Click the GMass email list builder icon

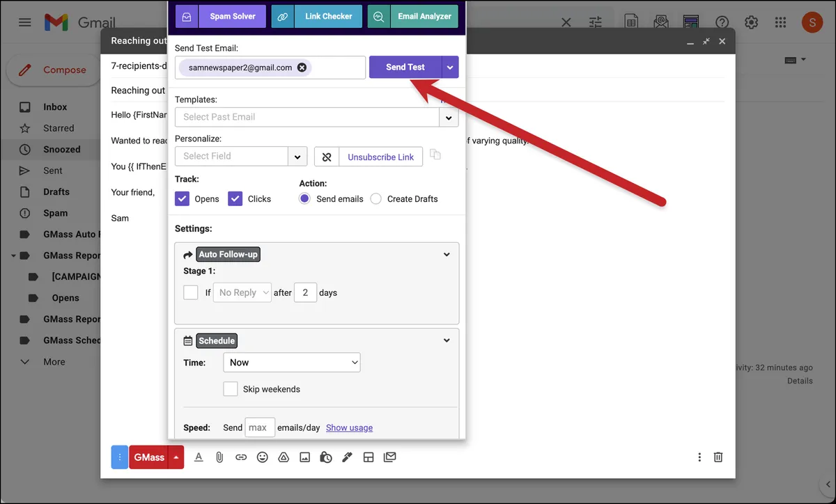coord(661,22)
